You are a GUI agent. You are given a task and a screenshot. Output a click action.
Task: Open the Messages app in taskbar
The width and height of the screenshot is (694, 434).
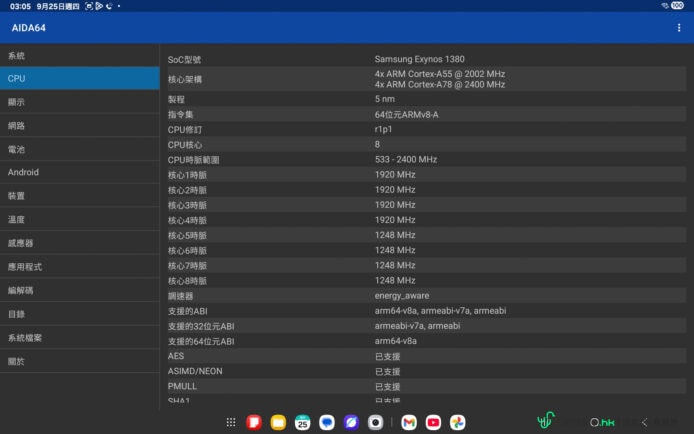click(x=327, y=423)
